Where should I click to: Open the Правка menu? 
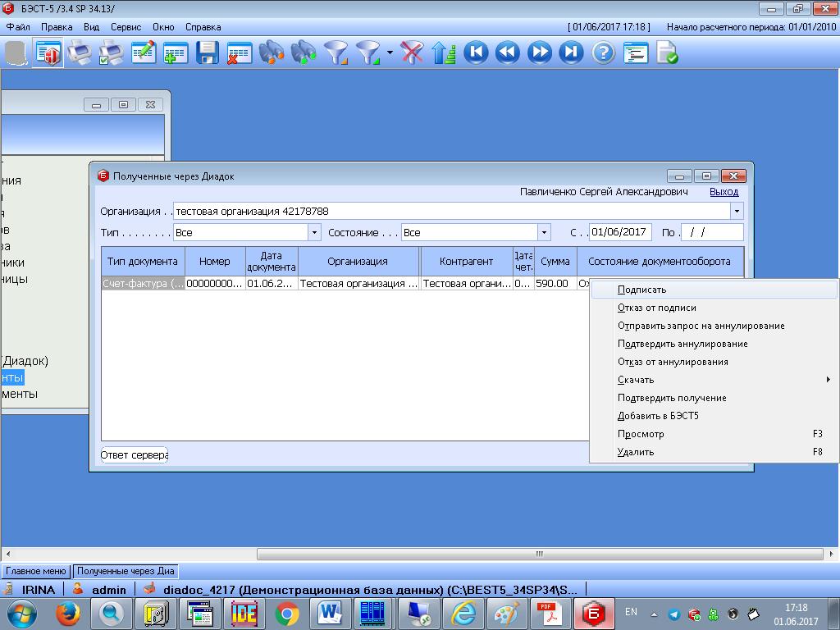tap(57, 27)
